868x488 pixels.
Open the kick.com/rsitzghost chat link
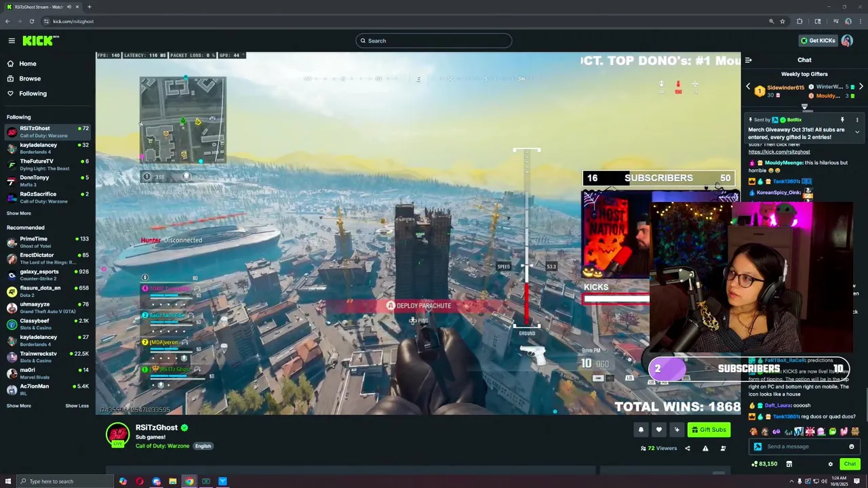(779, 152)
